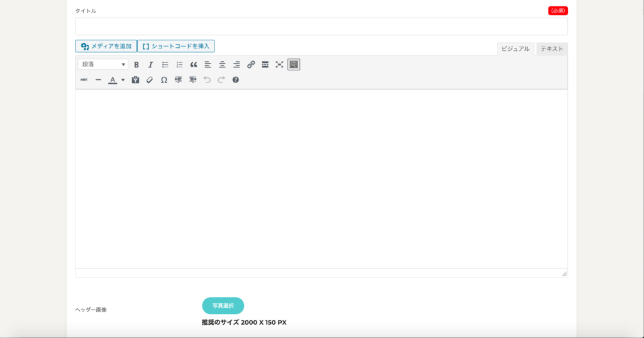Toggle paste as text mode
The width and height of the screenshot is (644, 338).
point(135,80)
